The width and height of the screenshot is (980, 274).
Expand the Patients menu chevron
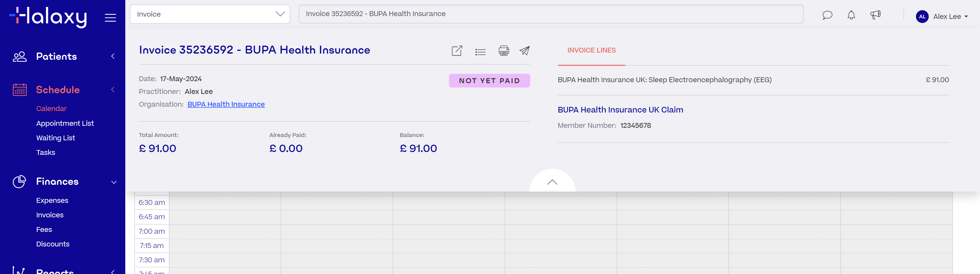113,56
